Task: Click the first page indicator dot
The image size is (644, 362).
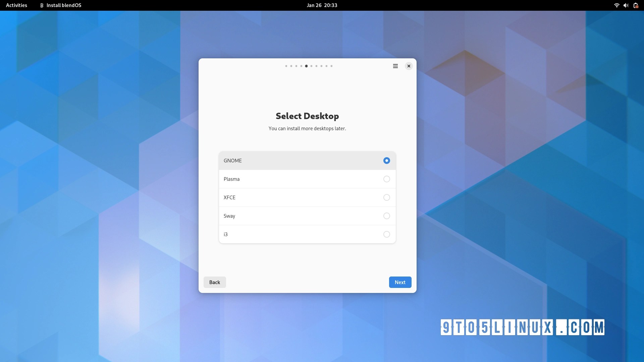Action: (286, 66)
